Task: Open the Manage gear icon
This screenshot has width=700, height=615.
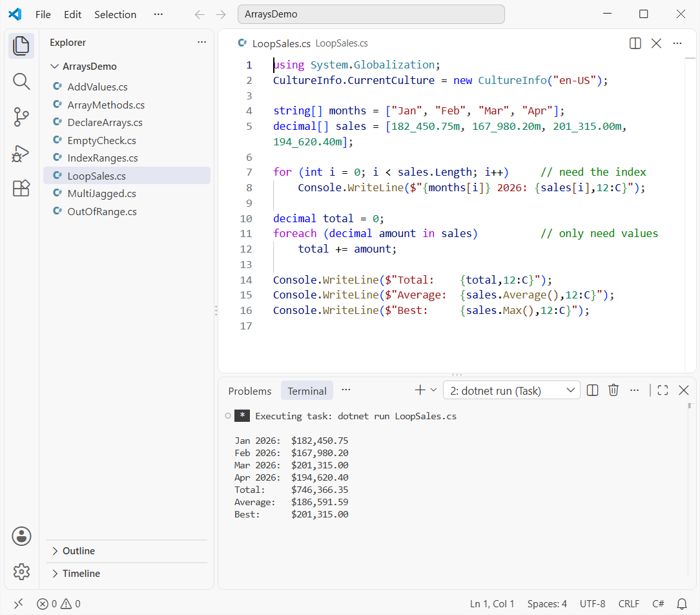Action: click(21, 571)
